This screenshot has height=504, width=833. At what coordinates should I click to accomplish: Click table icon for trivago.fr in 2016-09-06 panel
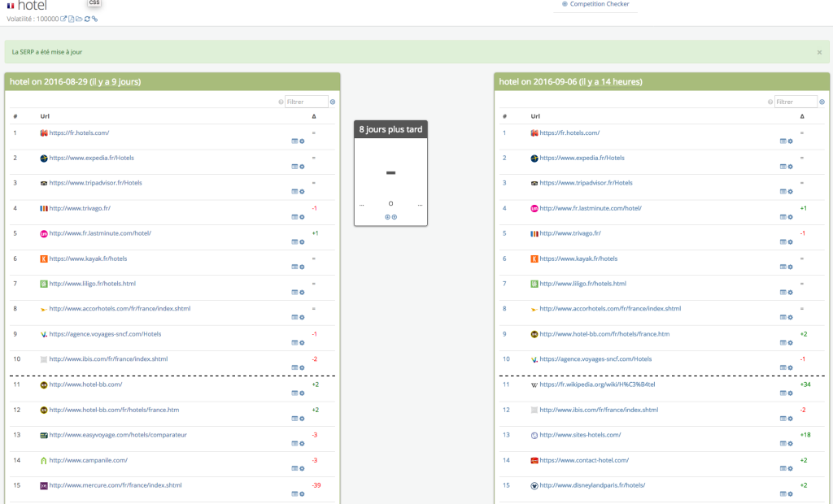click(783, 242)
